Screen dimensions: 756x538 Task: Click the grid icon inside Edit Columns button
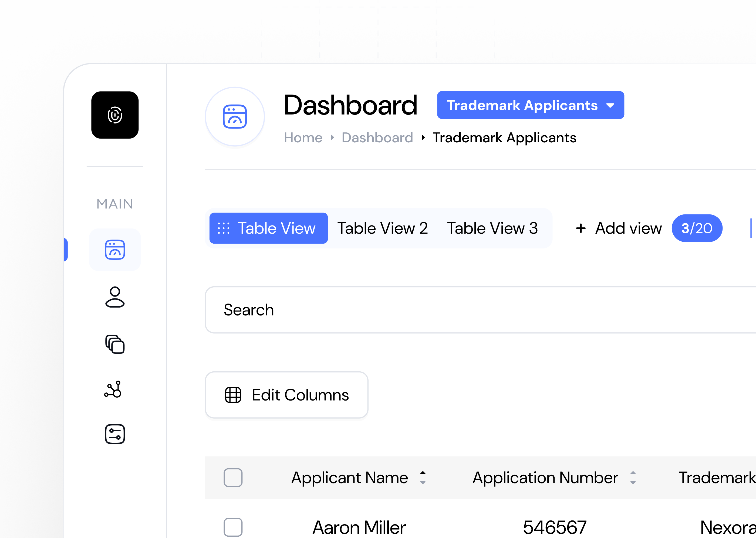(x=233, y=395)
